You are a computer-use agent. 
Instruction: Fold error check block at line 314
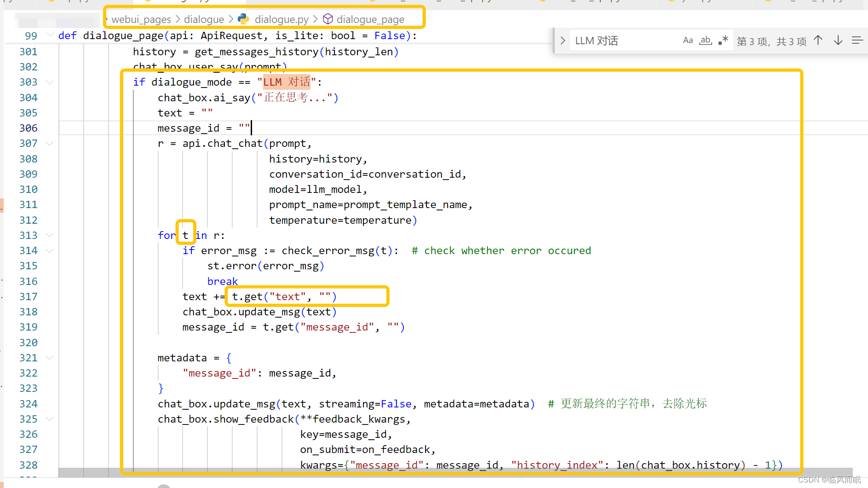pyautogui.click(x=50, y=250)
